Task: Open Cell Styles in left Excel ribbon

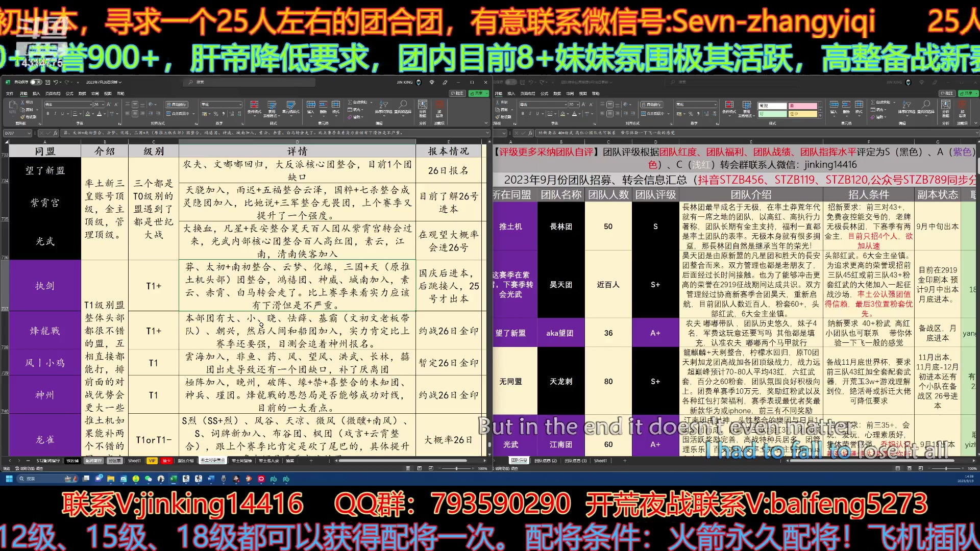Action: point(291,108)
